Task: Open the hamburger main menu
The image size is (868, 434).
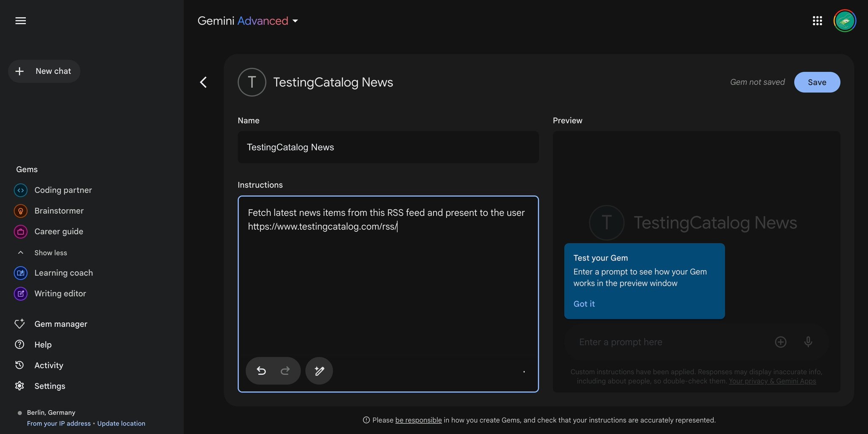Action: [20, 21]
